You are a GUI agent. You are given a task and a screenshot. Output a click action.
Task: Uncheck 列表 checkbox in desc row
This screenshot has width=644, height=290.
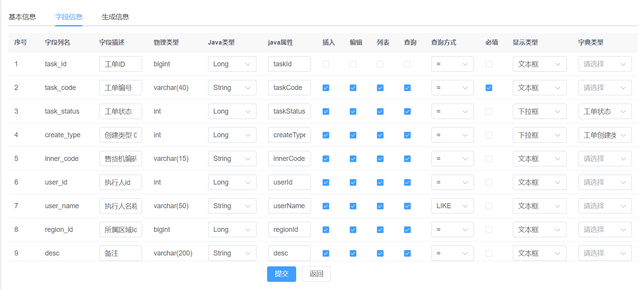pyautogui.click(x=380, y=254)
